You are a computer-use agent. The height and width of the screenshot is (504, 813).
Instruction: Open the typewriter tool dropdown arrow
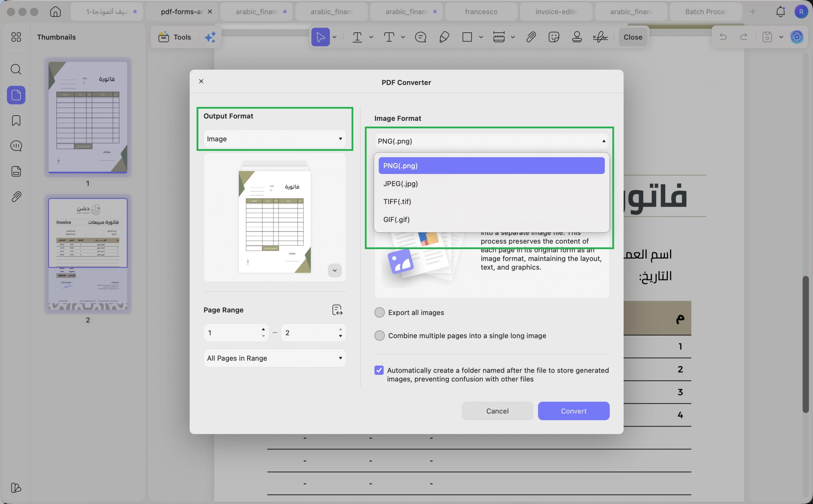pyautogui.click(x=403, y=37)
